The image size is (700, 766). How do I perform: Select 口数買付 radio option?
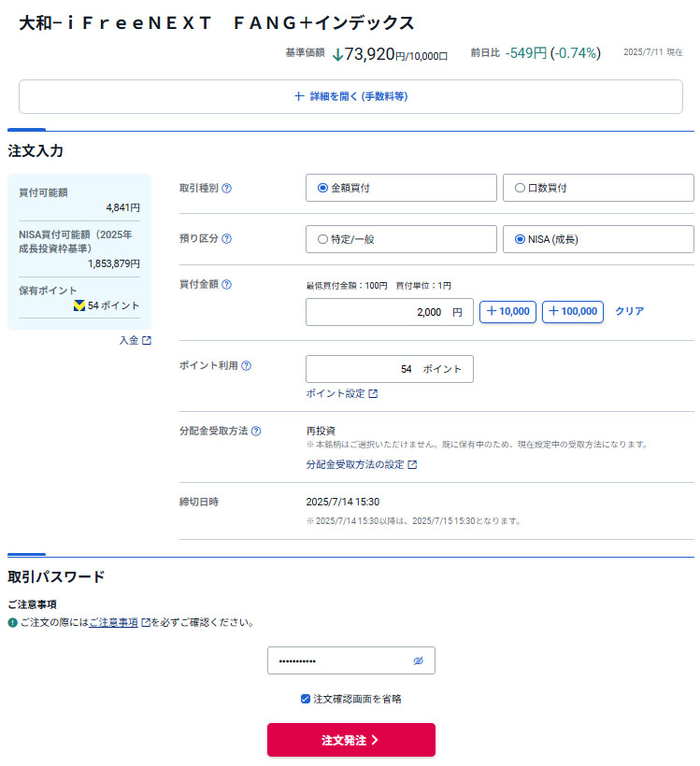click(521, 188)
